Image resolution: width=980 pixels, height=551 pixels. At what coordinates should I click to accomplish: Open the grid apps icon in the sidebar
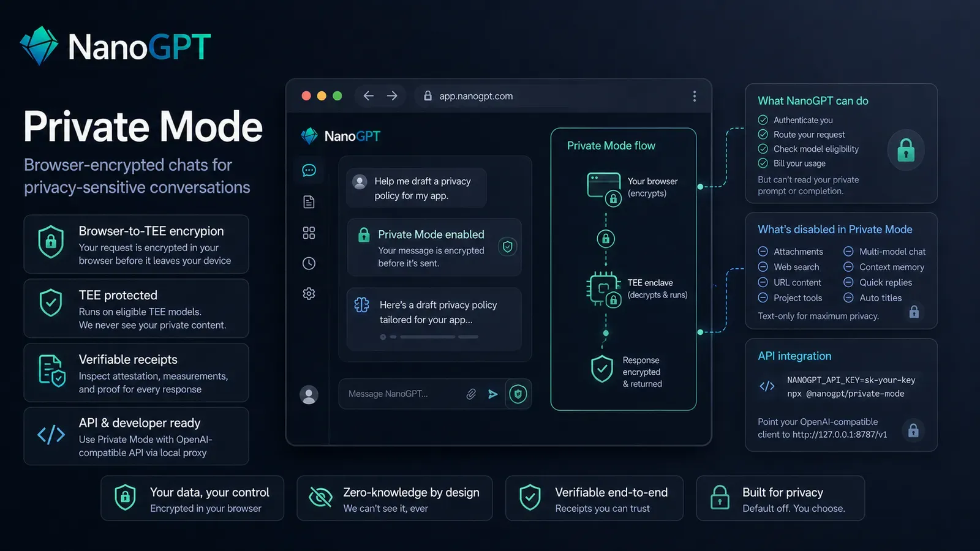[309, 233]
